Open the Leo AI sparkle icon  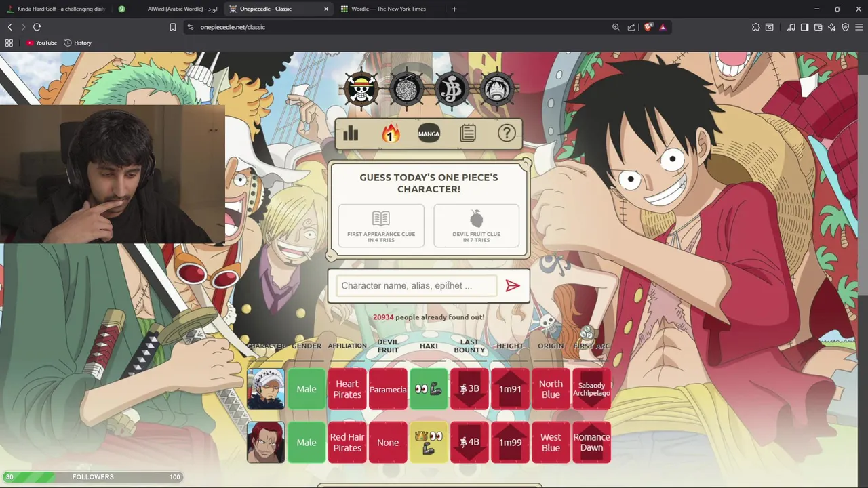coord(832,27)
